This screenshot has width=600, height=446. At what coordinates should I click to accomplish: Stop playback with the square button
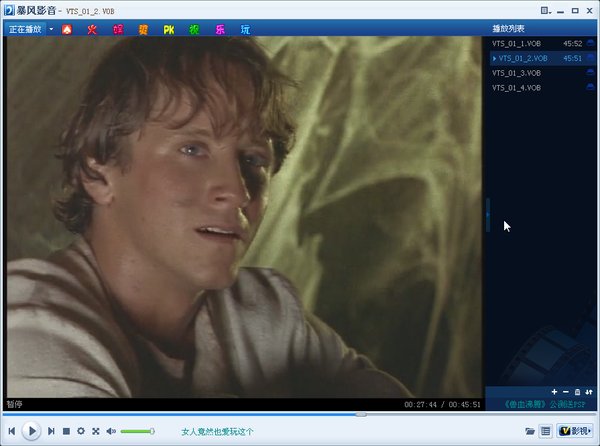(x=66, y=431)
